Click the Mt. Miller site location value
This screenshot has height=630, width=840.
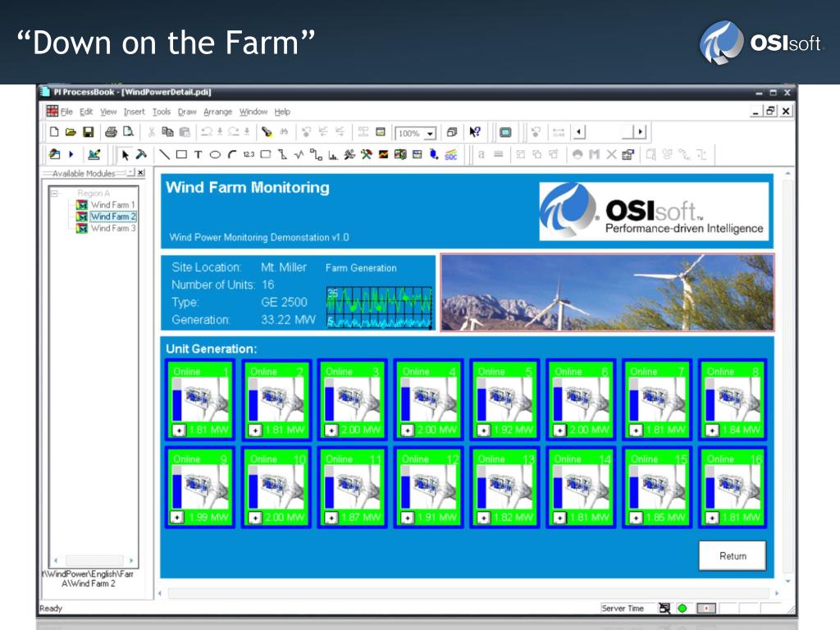(284, 267)
